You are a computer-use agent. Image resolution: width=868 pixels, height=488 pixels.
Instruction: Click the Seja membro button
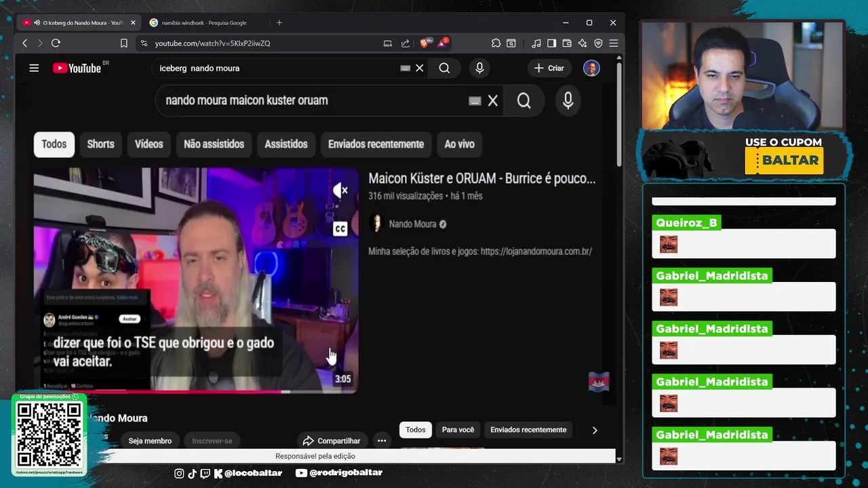click(150, 441)
